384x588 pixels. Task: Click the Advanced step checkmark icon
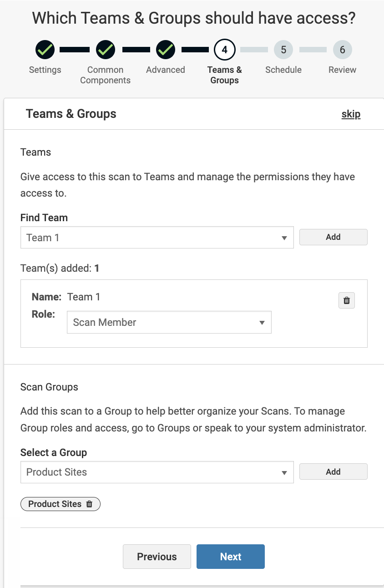coord(165,50)
